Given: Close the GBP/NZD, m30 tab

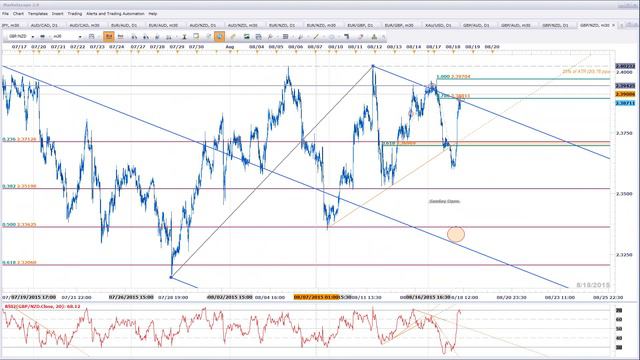Looking at the screenshot, I should coord(613,25).
